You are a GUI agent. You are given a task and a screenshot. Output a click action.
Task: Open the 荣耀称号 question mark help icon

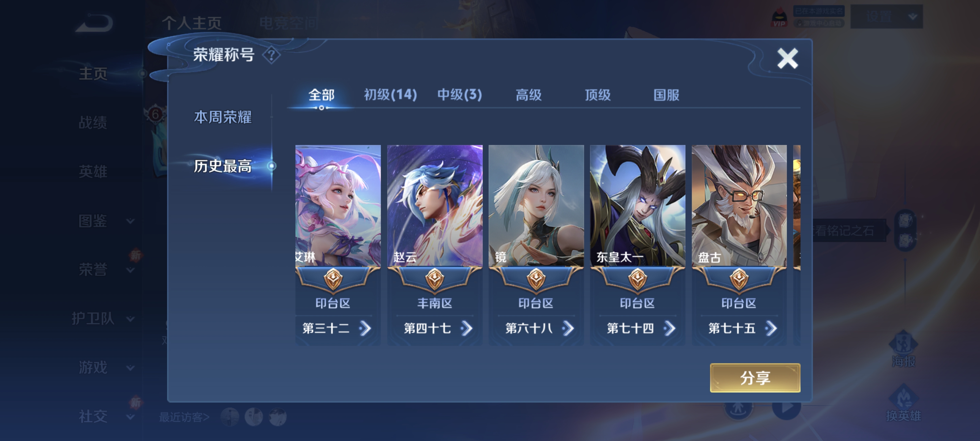tap(271, 55)
